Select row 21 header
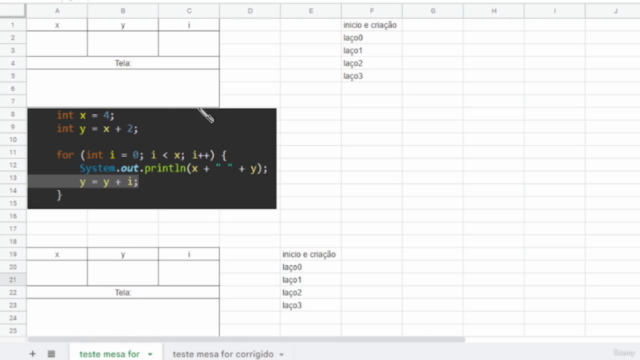This screenshot has width=640, height=360. point(13,280)
